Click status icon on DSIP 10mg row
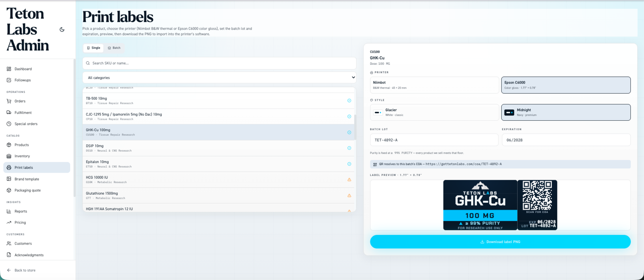 coord(349,148)
